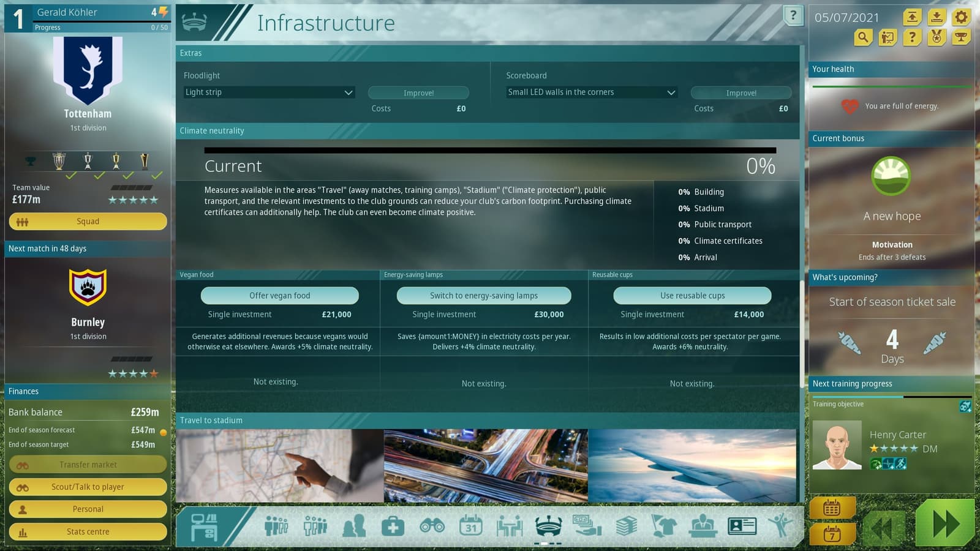The image size is (980, 551).
Task: Click the Henry Carter player portrait
Action: [837, 445]
